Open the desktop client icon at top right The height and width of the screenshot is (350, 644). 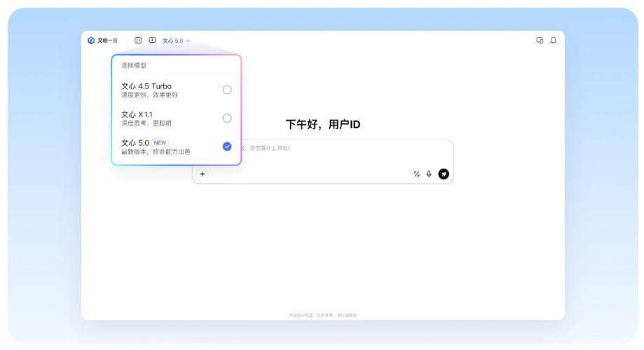click(540, 41)
